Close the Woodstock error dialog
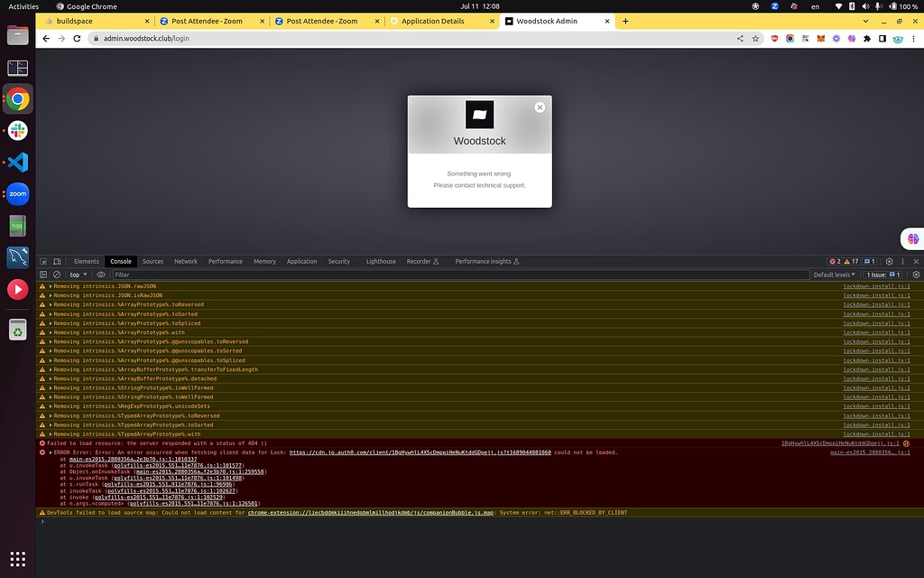 point(540,107)
